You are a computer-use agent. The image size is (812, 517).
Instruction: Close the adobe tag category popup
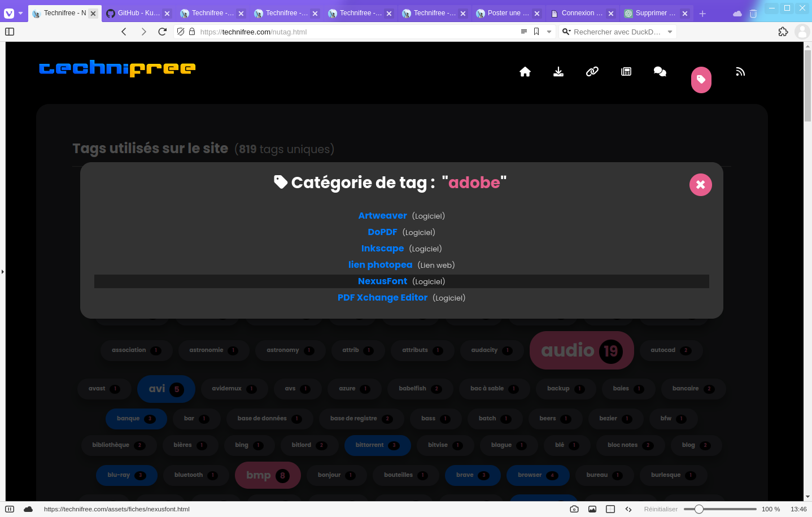(700, 185)
